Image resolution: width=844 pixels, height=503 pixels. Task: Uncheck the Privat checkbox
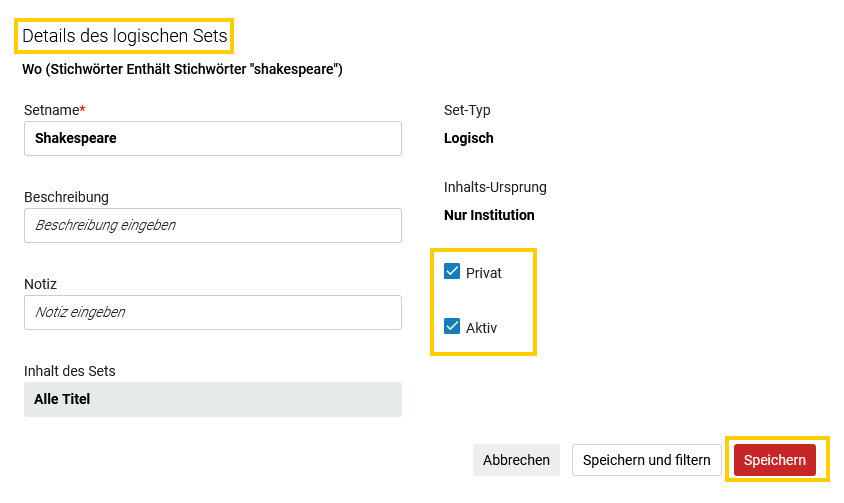[452, 271]
